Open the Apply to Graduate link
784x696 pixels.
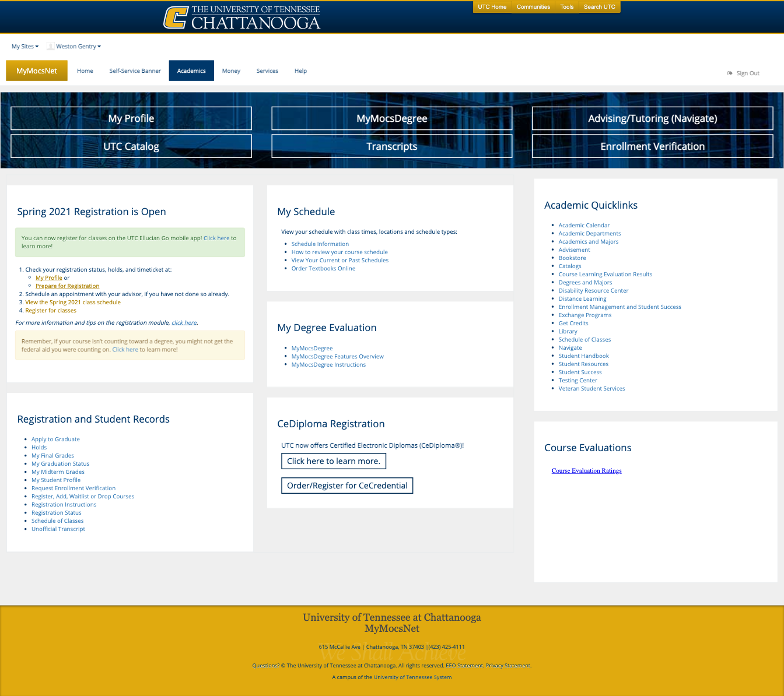tap(55, 440)
